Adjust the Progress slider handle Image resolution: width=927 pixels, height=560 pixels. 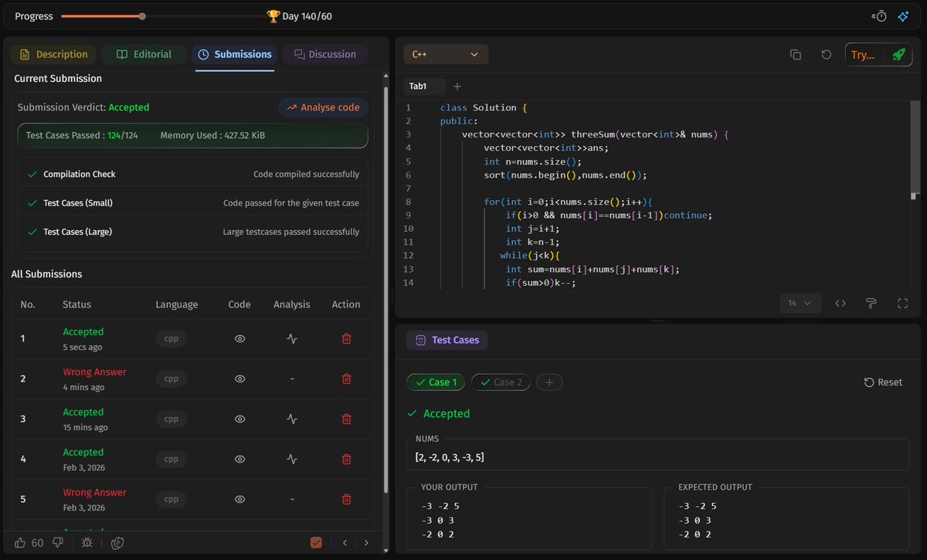(142, 15)
